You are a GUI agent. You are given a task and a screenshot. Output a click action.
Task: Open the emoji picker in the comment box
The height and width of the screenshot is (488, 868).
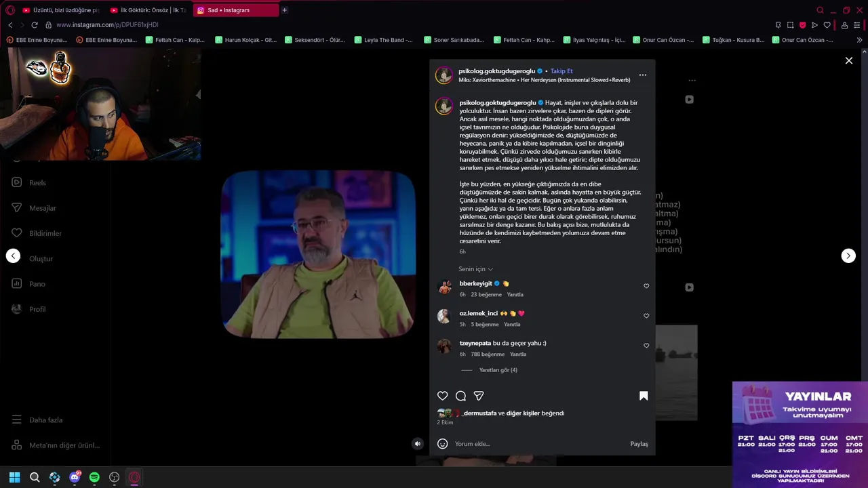[x=442, y=444]
